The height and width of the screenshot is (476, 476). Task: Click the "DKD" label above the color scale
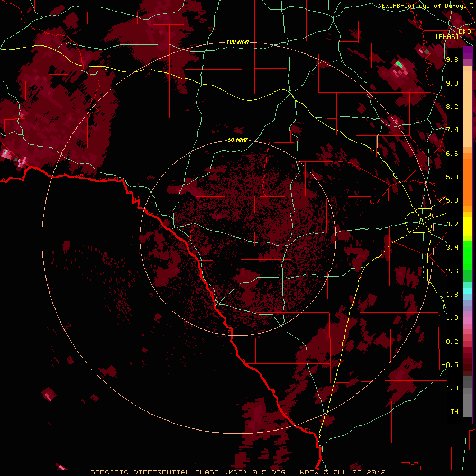point(465,32)
